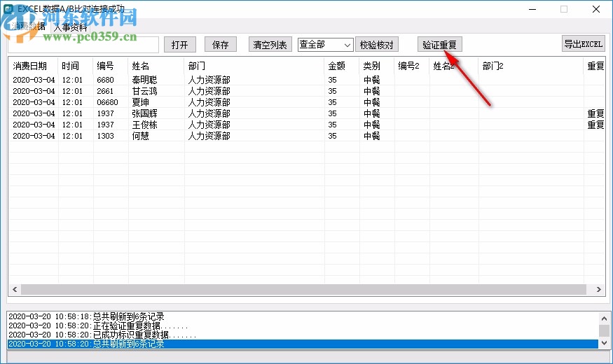
Task: Click the 保存 button
Action: (221, 45)
